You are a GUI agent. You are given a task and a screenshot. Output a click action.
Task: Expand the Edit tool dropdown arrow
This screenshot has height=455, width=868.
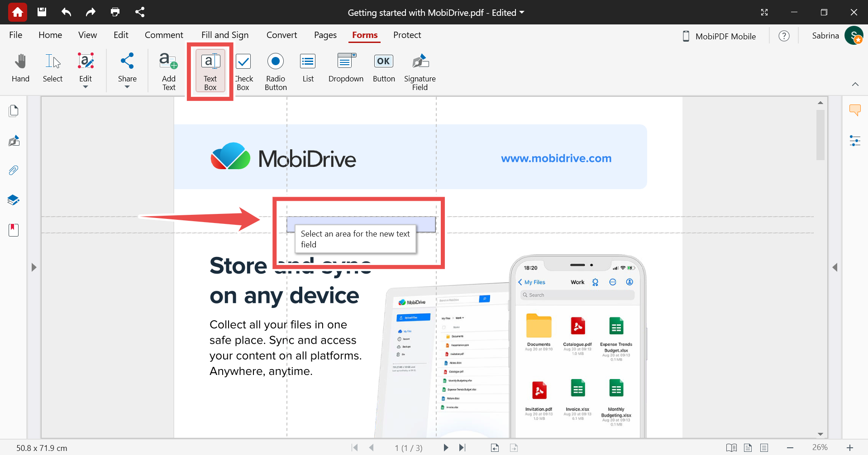pos(86,87)
